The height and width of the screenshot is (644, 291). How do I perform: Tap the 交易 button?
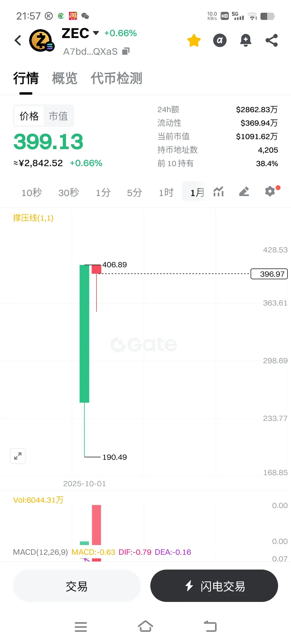pos(77,586)
